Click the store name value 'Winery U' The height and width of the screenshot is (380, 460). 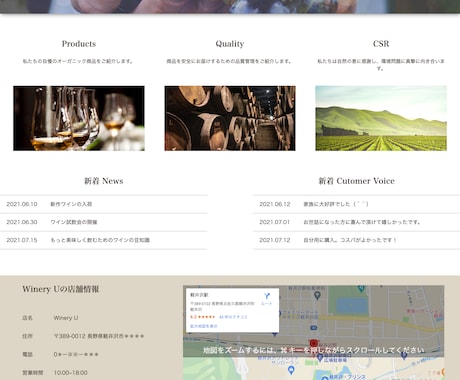(x=66, y=318)
